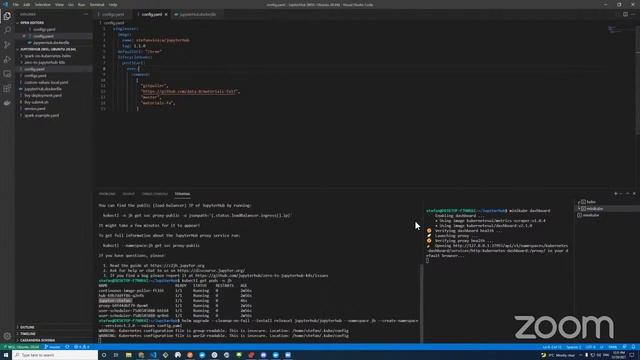This screenshot has height=360, width=640.
Task: Click the master branch indicator in status bar
Action: coord(53,347)
